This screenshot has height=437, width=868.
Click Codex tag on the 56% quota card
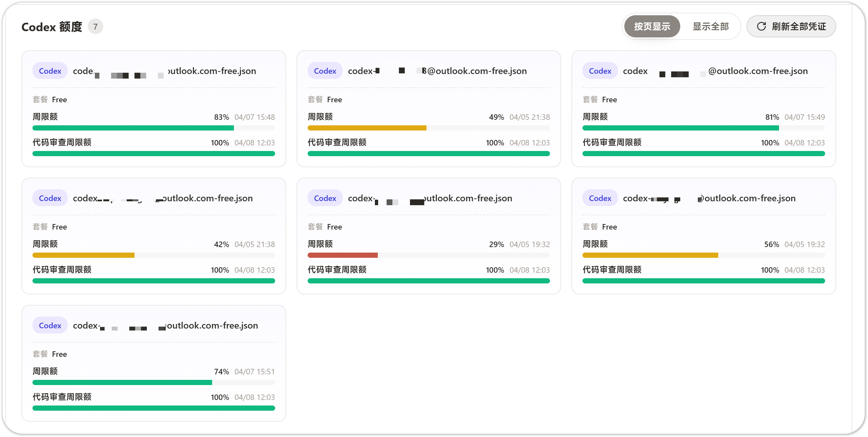pos(600,198)
